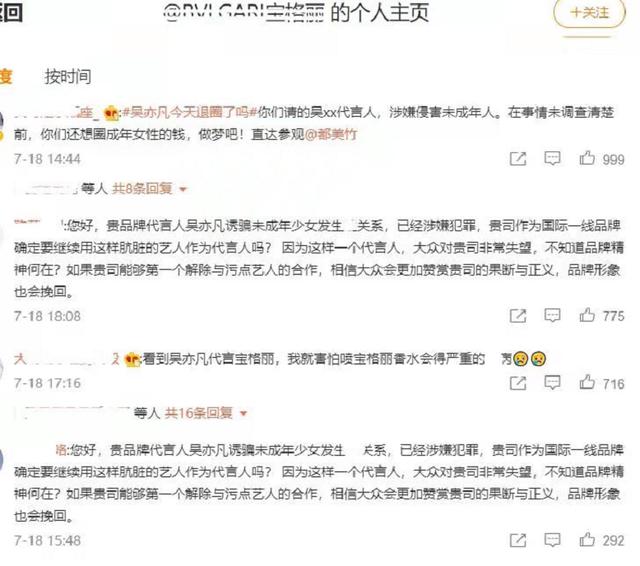Expand the 共8条回复 replies
Image resolution: width=640 pixels, height=566 pixels.
[142, 189]
